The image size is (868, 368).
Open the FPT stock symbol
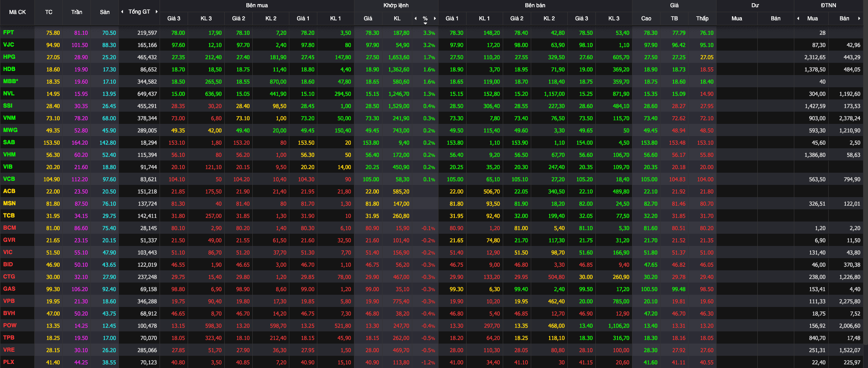pos(9,33)
